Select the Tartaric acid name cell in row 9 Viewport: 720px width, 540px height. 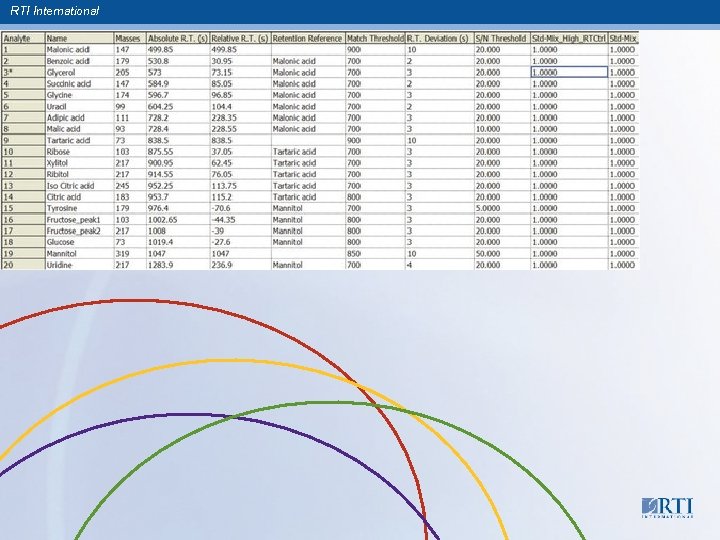[79, 140]
